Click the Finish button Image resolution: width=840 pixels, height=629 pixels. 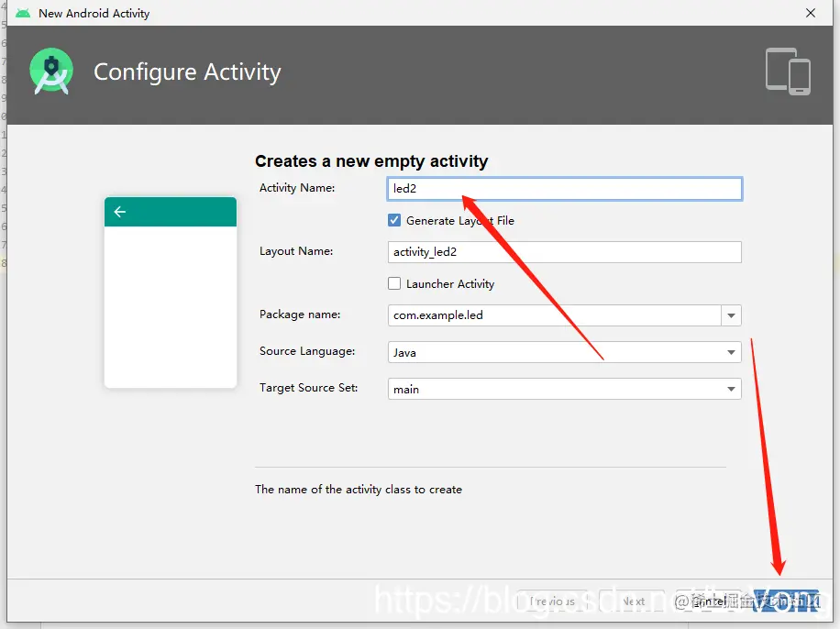tap(787, 601)
